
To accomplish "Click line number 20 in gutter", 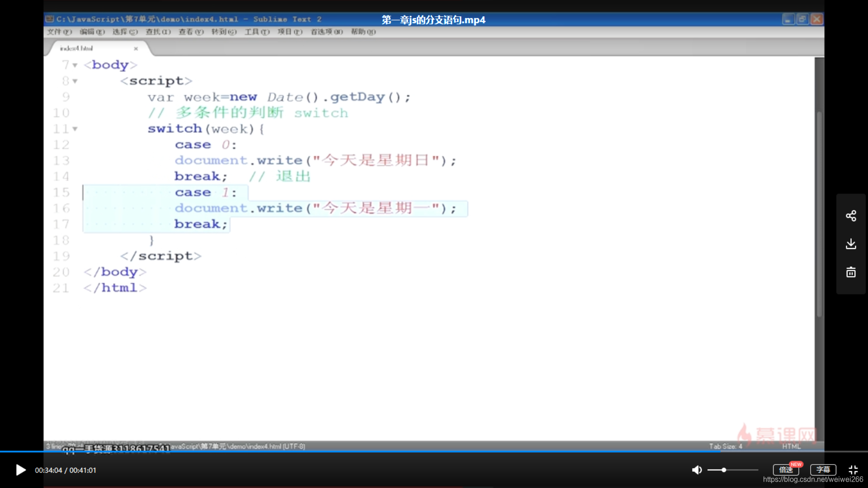I will [x=61, y=272].
